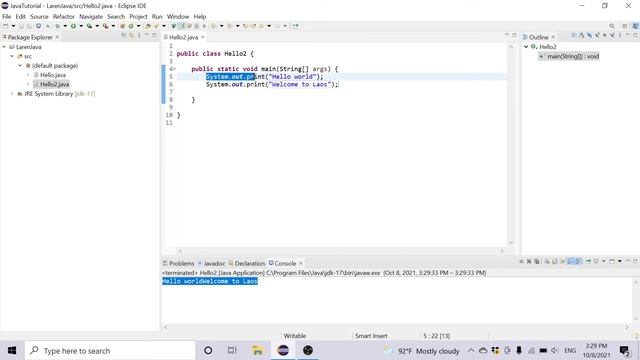Switch to the Java perspective icon
This screenshot has width=640, height=360.
636,26
